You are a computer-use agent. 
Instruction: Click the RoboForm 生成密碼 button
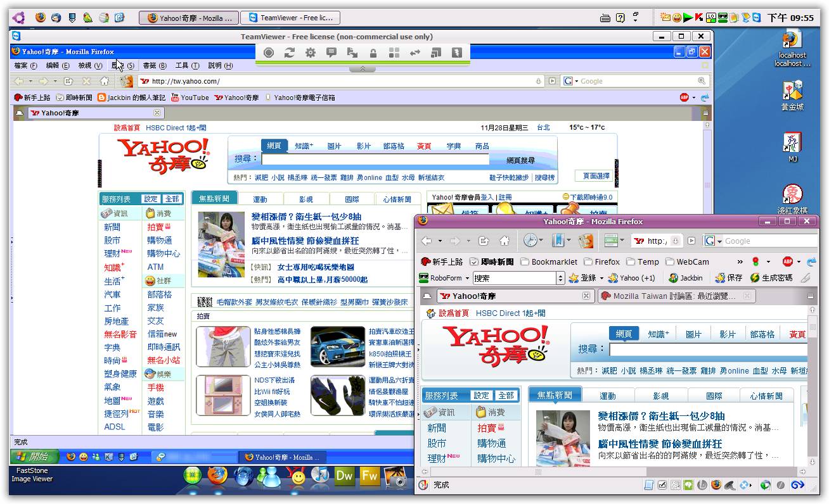coord(771,278)
